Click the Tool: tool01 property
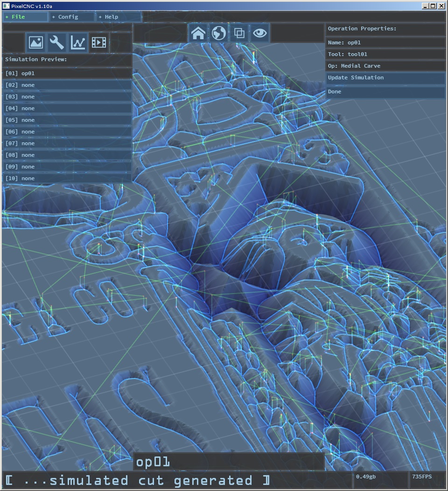This screenshot has width=448, height=491. pyautogui.click(x=385, y=54)
